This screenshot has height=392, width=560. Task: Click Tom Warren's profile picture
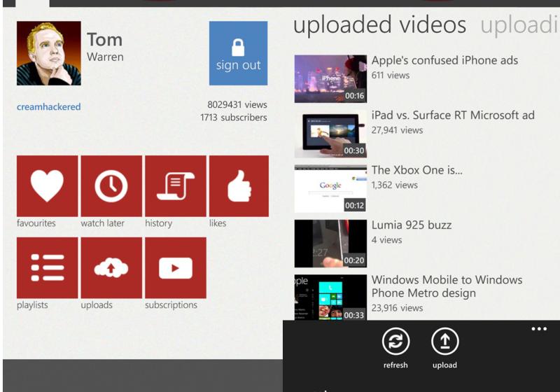click(x=48, y=53)
